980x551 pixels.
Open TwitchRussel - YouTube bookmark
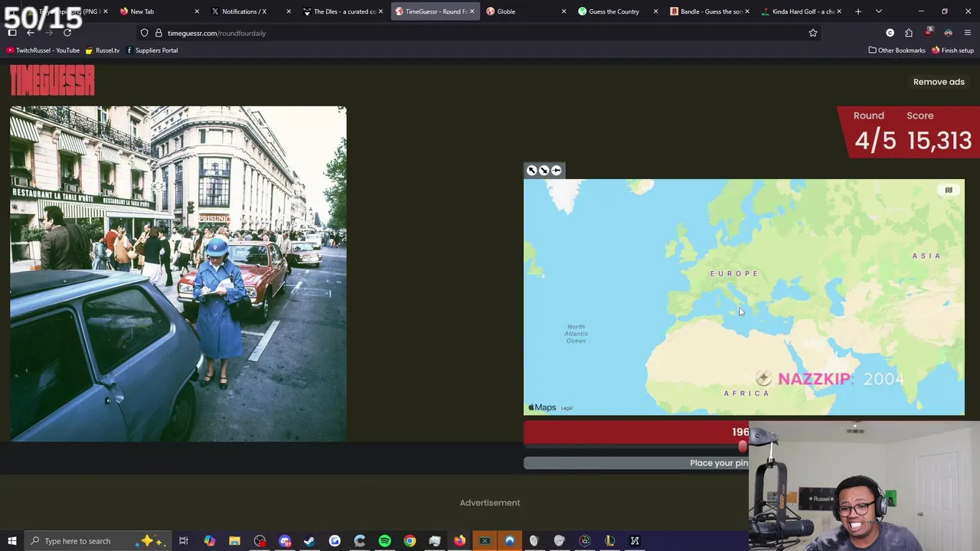[43, 51]
